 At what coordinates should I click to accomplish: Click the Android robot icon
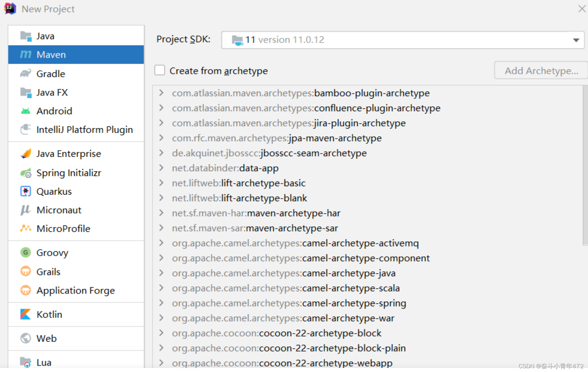click(x=26, y=111)
